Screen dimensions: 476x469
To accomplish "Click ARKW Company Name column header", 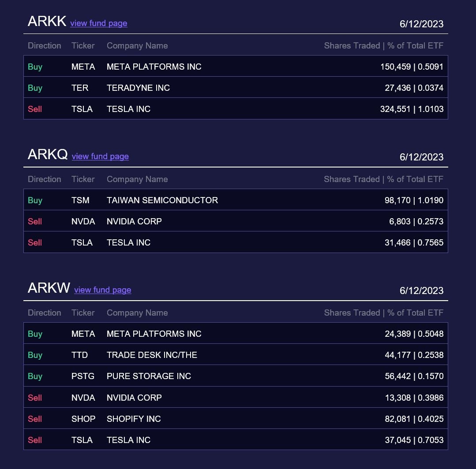I will (x=137, y=313).
